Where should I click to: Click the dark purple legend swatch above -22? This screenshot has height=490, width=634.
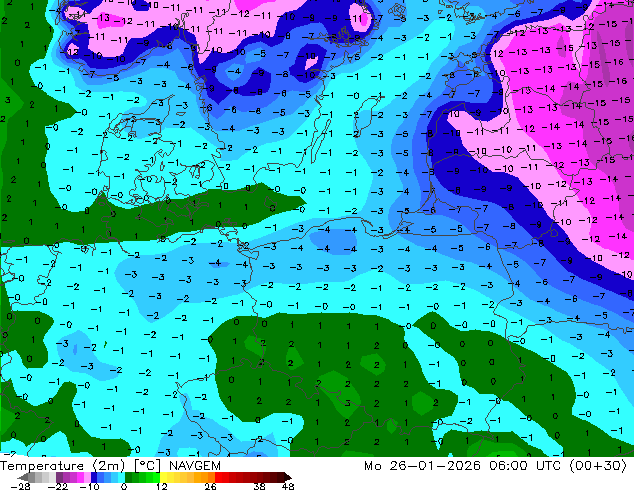(59, 477)
